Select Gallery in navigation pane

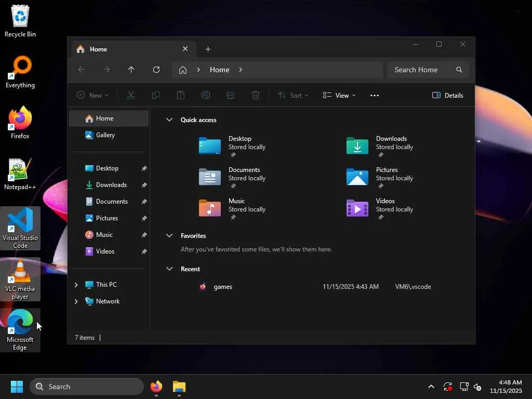[109, 135]
